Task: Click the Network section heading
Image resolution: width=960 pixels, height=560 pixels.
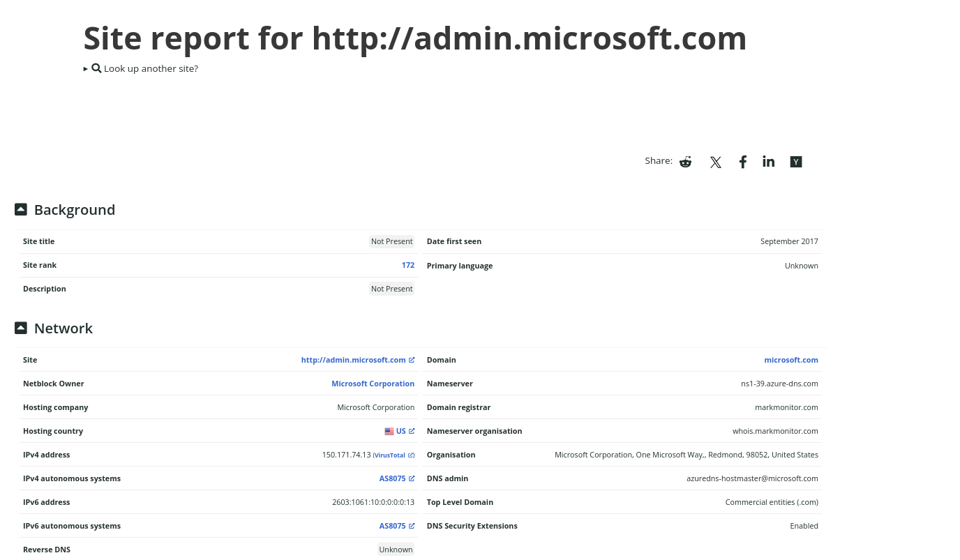Action: pos(63,328)
